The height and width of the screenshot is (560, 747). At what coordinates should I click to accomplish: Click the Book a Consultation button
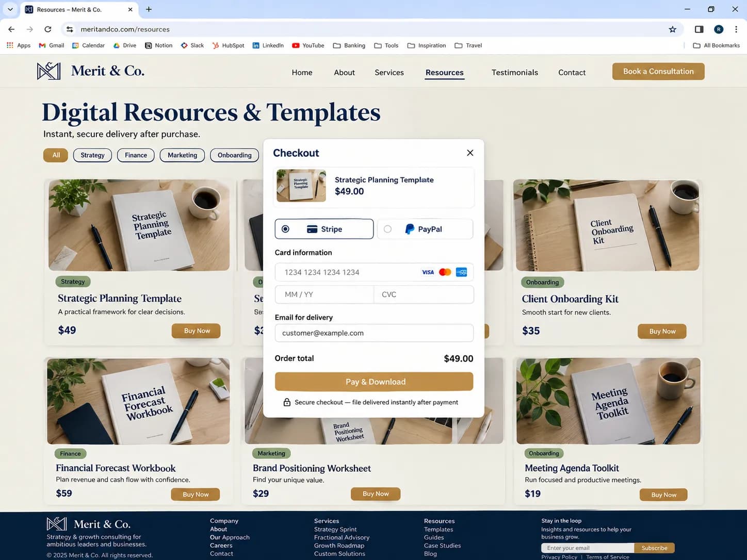pos(658,71)
